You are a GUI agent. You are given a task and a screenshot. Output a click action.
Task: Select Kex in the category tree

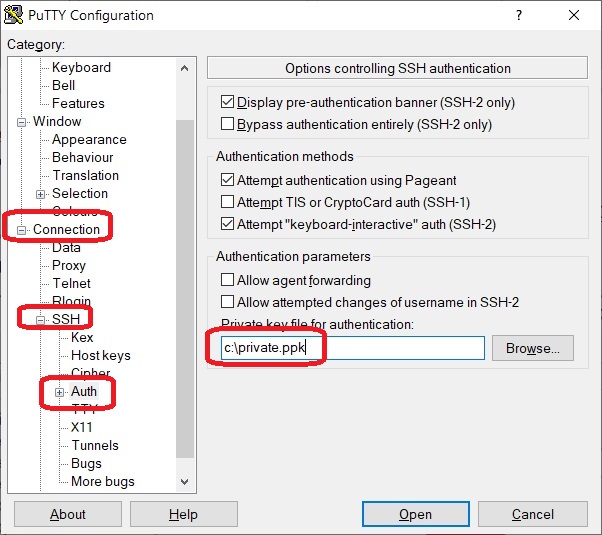tap(82, 337)
